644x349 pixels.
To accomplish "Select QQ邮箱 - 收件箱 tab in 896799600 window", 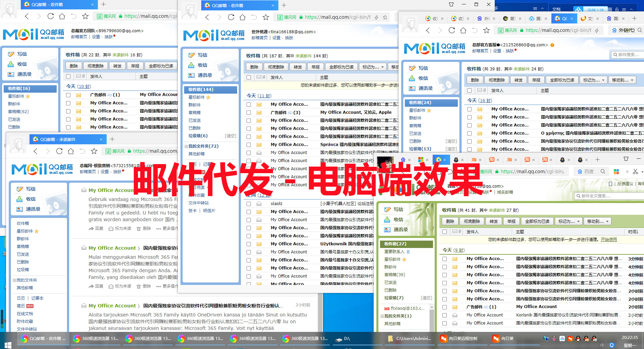I will [59, 4].
